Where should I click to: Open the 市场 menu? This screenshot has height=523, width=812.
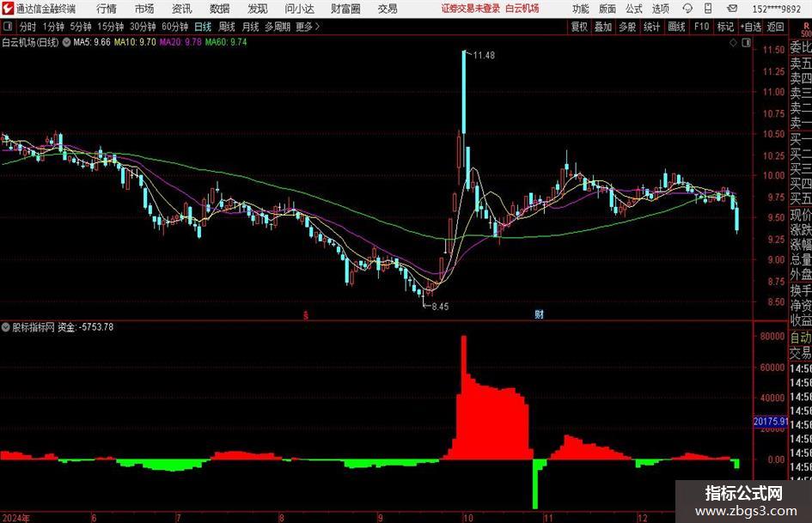(x=144, y=9)
